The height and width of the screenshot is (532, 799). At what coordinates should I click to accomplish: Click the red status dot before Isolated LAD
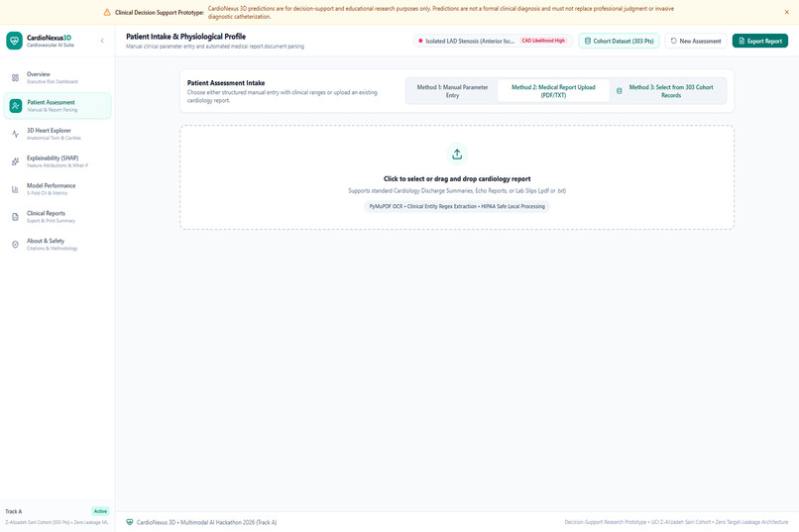click(420, 41)
